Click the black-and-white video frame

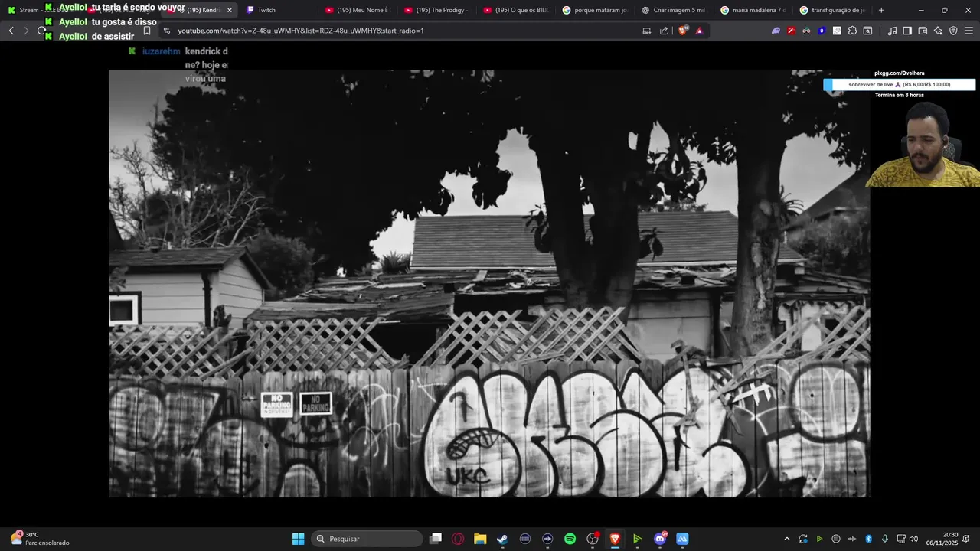click(489, 283)
